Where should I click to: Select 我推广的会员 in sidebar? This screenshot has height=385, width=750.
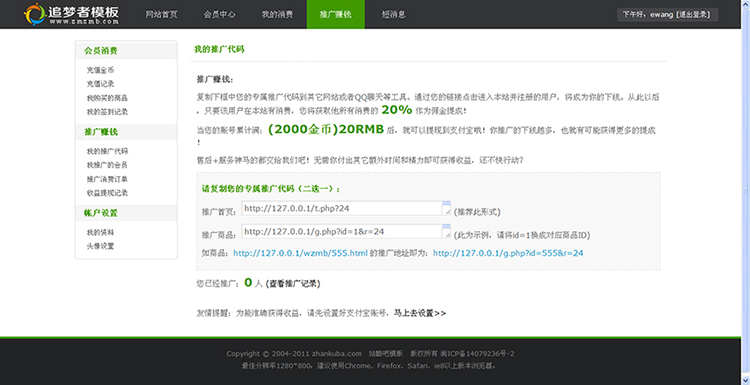coord(107,165)
